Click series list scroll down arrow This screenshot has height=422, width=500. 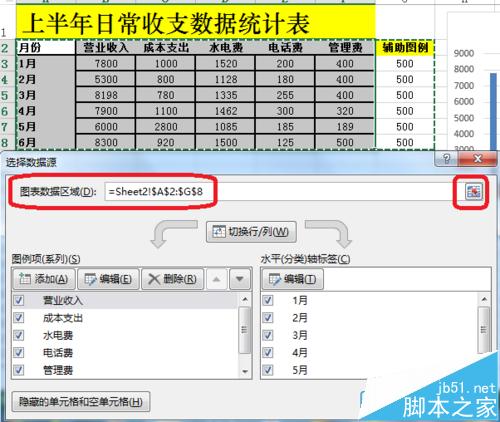245,371
